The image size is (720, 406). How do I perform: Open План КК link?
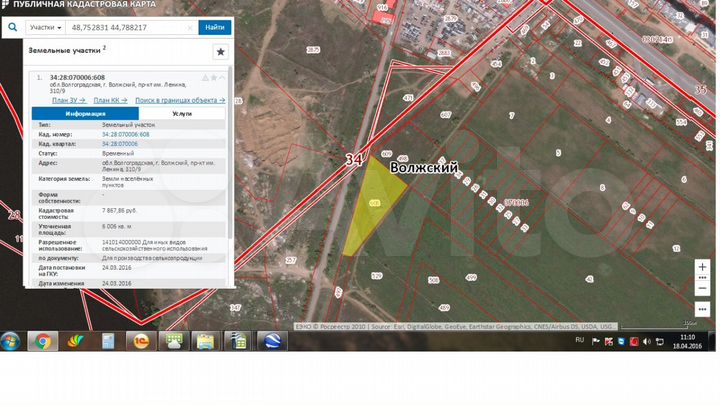tap(110, 100)
